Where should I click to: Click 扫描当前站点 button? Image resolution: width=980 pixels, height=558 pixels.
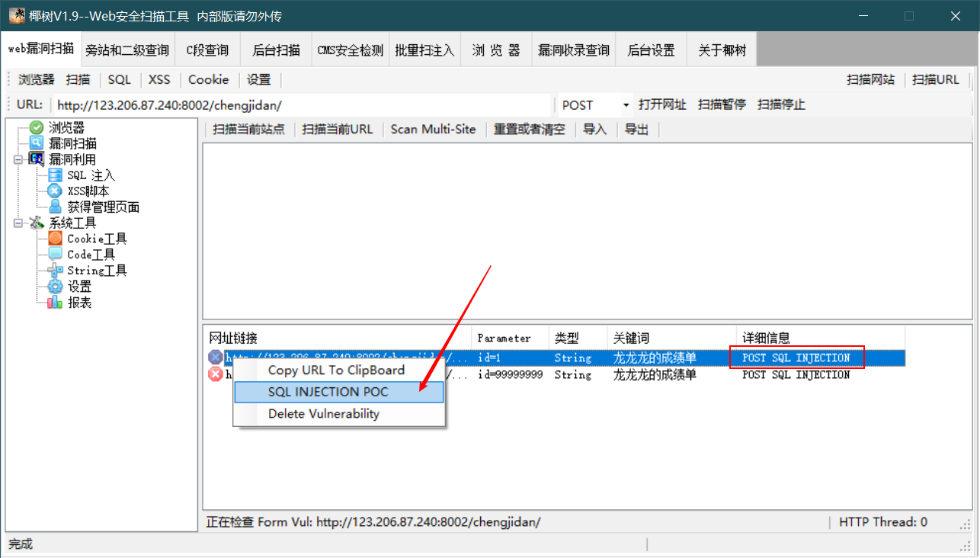click(x=248, y=130)
